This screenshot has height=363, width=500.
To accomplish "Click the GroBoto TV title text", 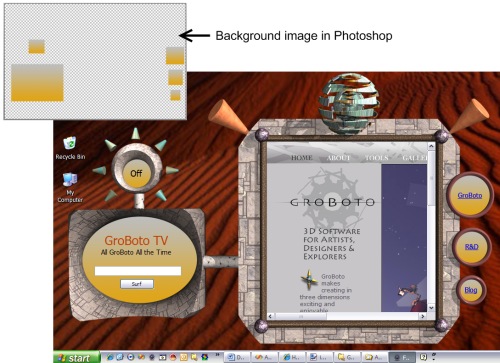I will click(x=136, y=240).
